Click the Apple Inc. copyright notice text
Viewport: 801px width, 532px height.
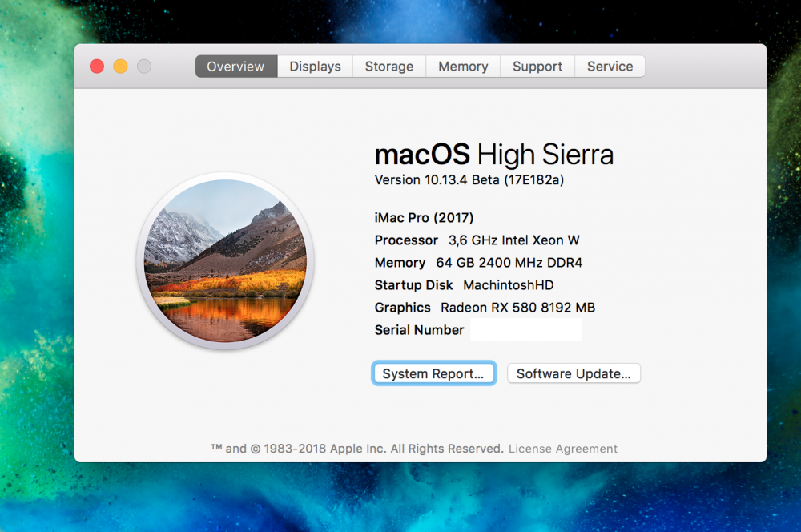357,449
